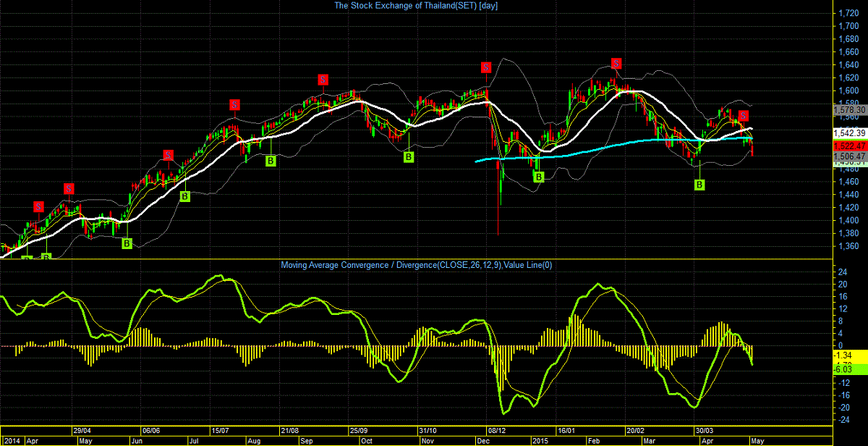The image size is (868, 446).
Task: Click the B buy marker in August 2014
Action: point(270,161)
